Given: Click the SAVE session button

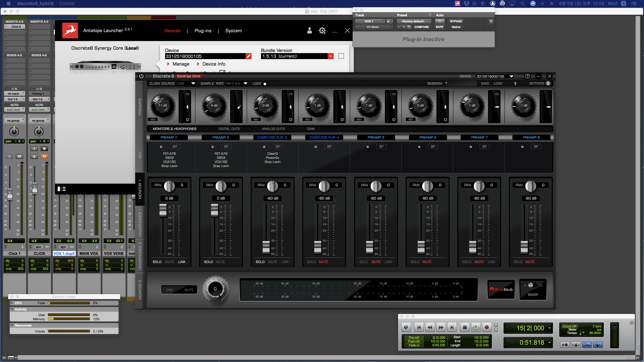Looking at the screenshot, I should [x=485, y=83].
